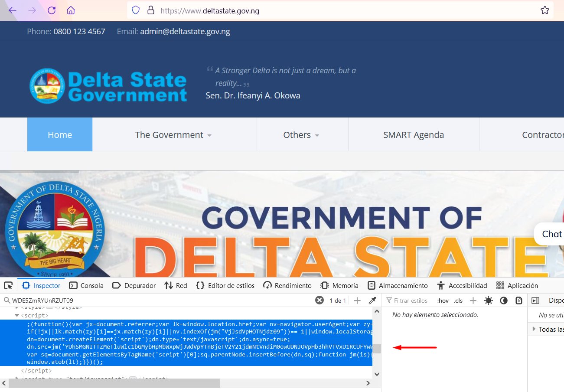Switch to the Inspector tab

point(41,285)
